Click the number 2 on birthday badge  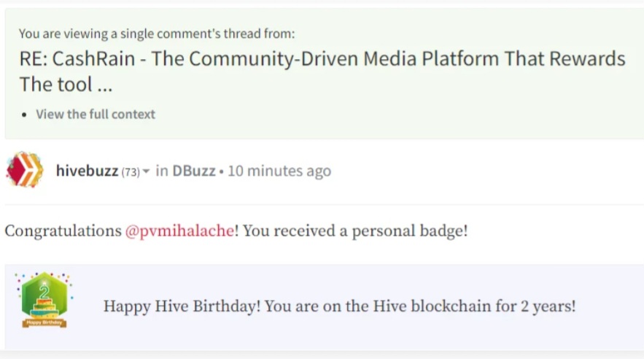(44, 291)
